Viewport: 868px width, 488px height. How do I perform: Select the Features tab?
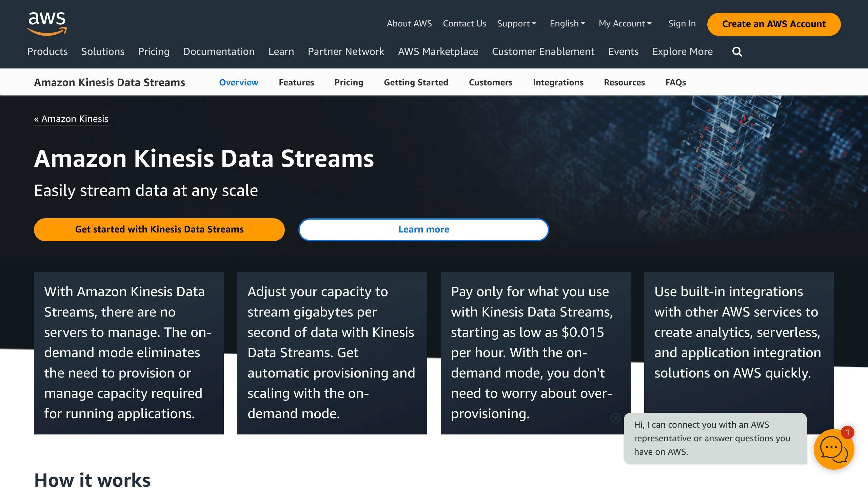[296, 82]
